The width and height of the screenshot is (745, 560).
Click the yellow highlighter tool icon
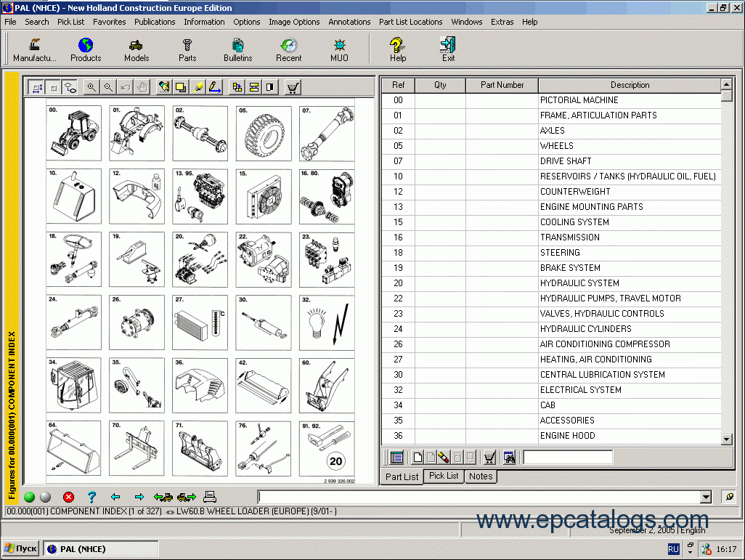[x=198, y=87]
